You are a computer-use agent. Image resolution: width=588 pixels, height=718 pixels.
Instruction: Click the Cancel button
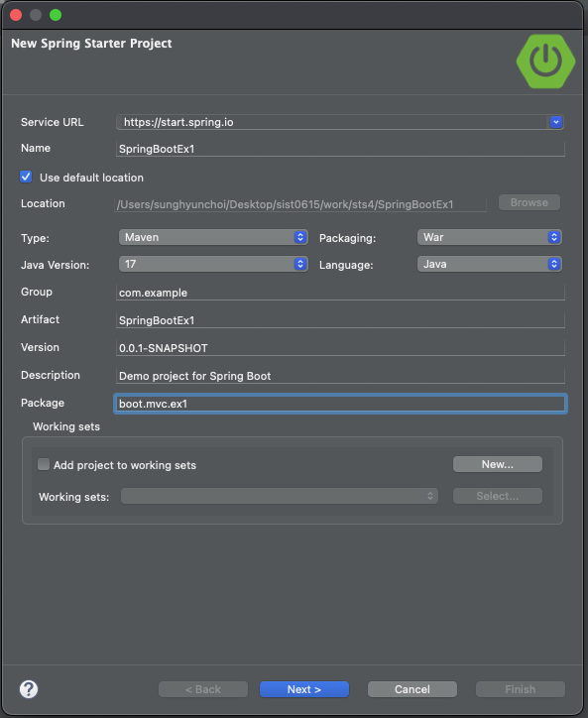[412, 689]
